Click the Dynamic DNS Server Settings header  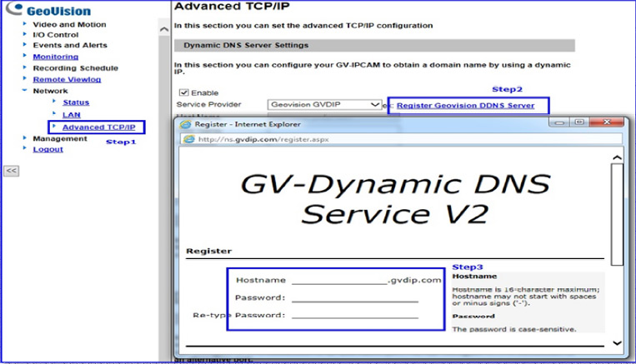tap(374, 46)
